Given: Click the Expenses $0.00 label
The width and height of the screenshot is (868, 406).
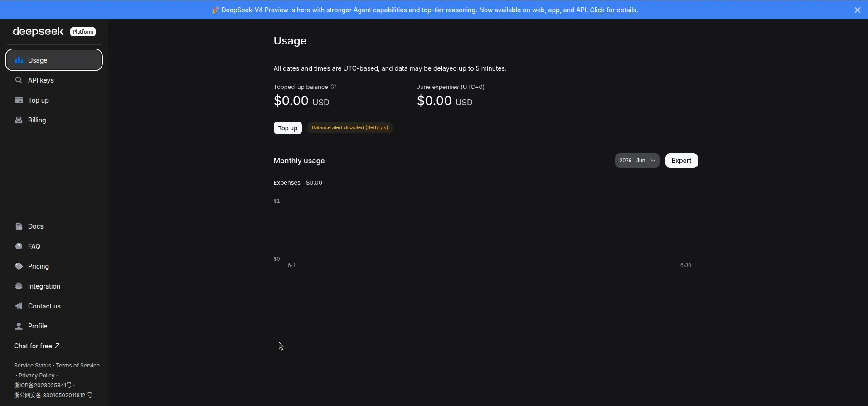Looking at the screenshot, I should click(x=298, y=183).
